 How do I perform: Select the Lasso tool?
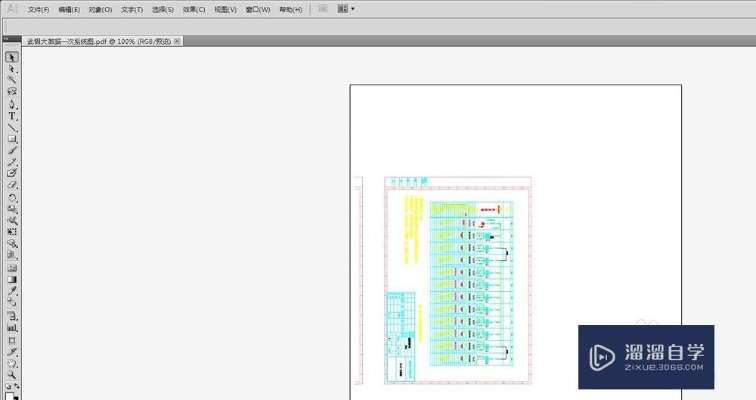click(x=12, y=91)
